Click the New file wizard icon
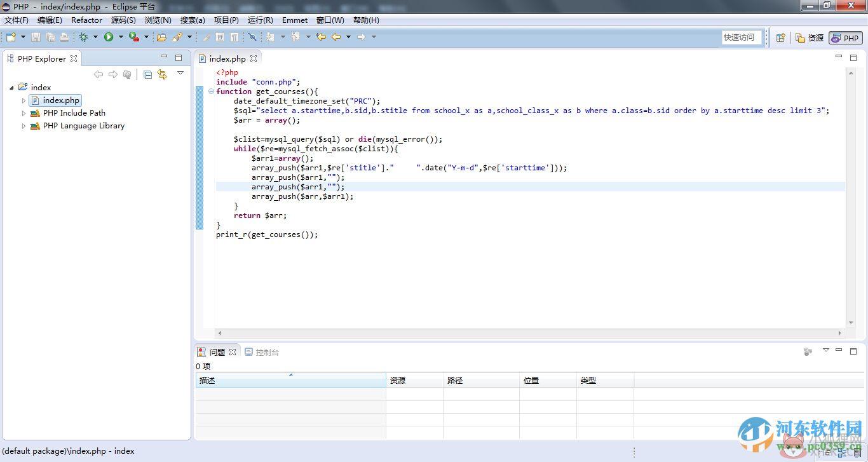This screenshot has width=868, height=462. pos(11,37)
